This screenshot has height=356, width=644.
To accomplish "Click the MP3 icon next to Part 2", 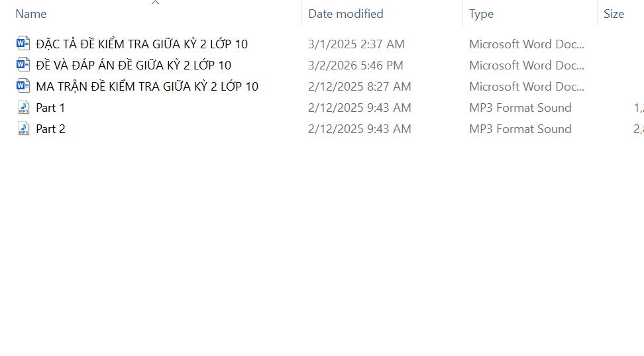I will tap(23, 128).
